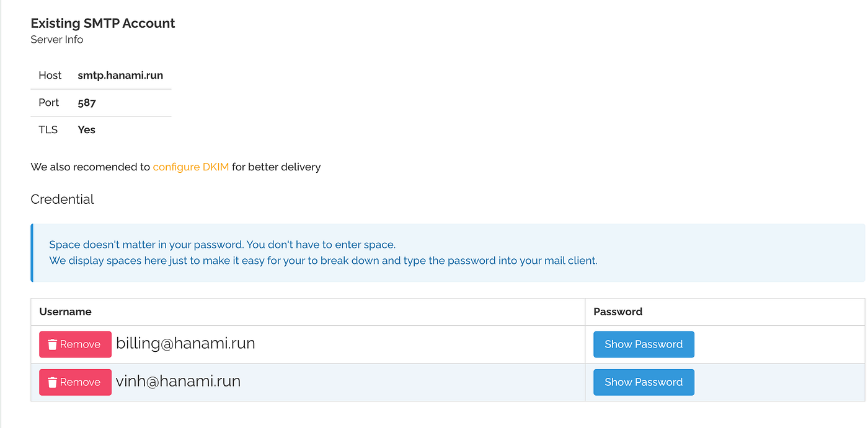Screen dimensions: 868x428
Task: Open the configure DKIM link
Action: point(191,167)
